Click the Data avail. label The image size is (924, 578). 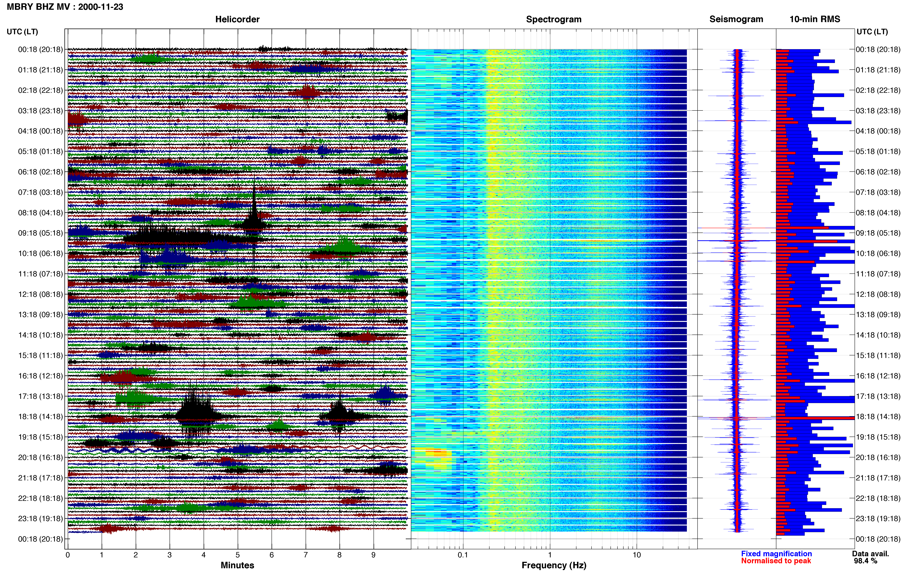pyautogui.click(x=870, y=554)
